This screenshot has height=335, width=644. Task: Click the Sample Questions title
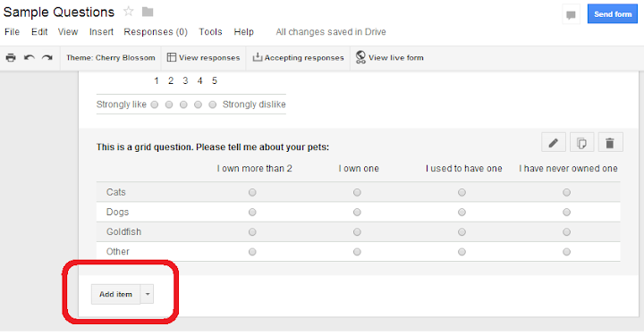click(x=59, y=13)
